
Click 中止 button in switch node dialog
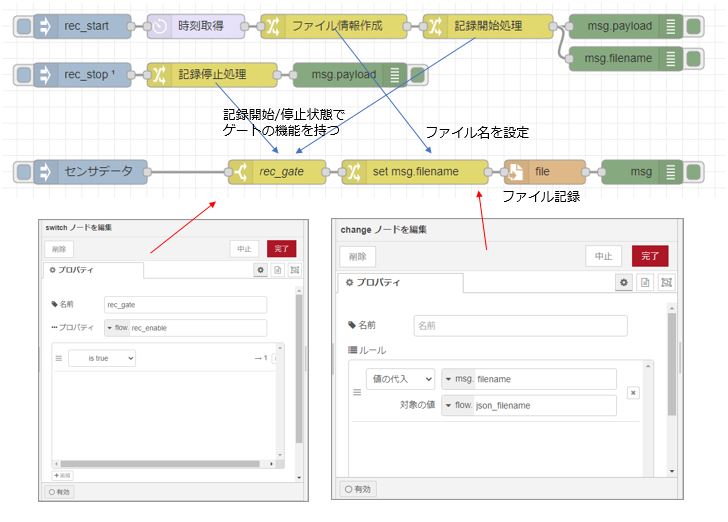click(244, 248)
